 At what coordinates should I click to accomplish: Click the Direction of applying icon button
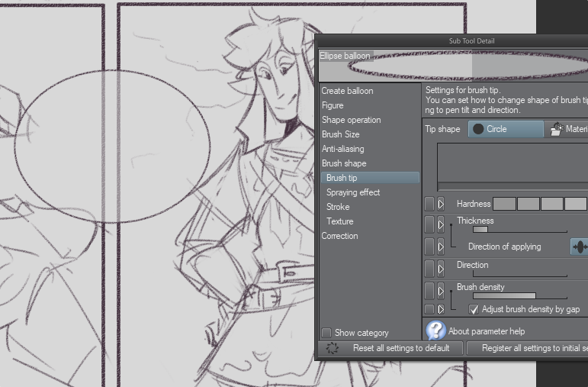pos(580,247)
